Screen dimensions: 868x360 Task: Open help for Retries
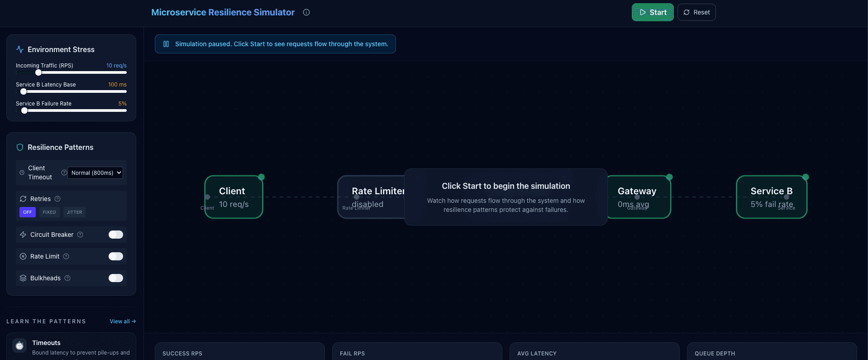pyautogui.click(x=57, y=199)
